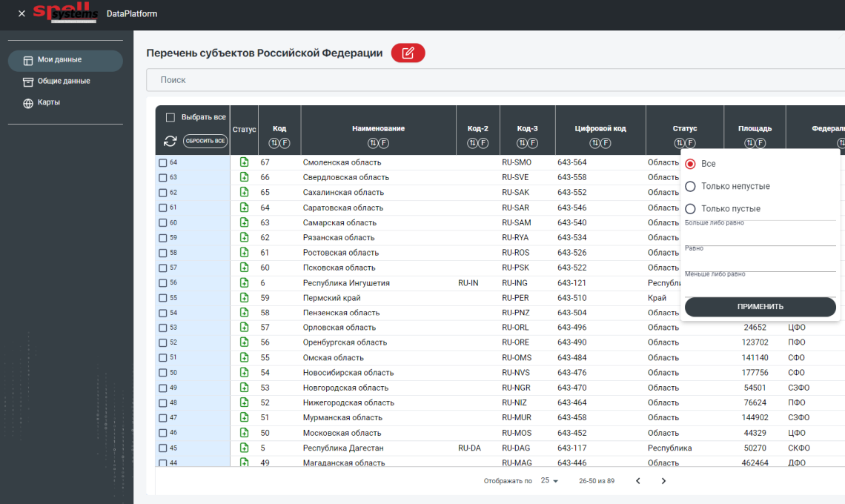
Task: Click the RU-MUR code cell
Action: 517,417
